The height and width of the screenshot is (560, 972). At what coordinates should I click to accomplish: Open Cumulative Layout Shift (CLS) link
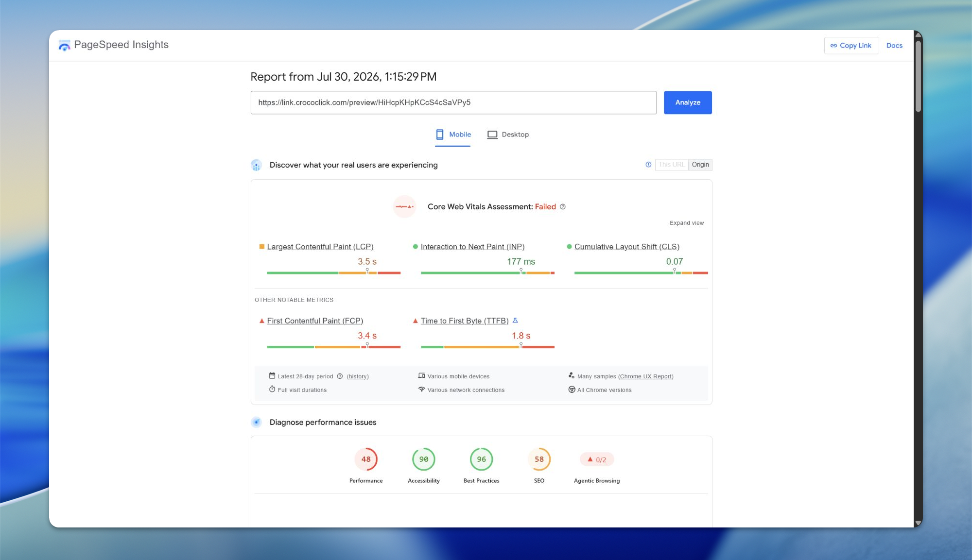pyautogui.click(x=627, y=247)
